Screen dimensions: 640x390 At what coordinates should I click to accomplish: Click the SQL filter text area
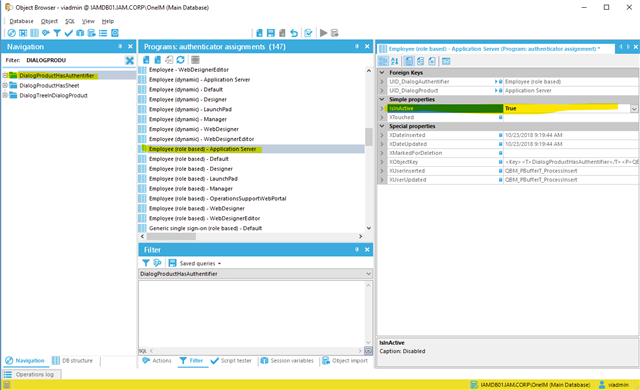coord(251,313)
